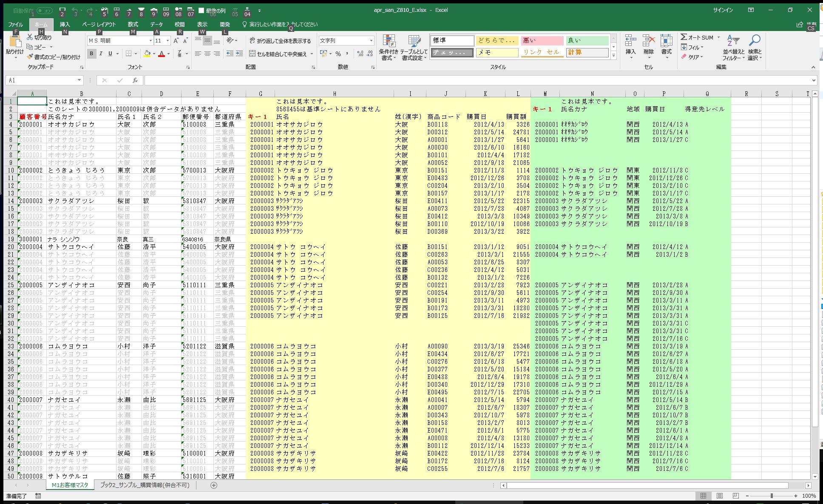Increase decimal places

coord(360,54)
